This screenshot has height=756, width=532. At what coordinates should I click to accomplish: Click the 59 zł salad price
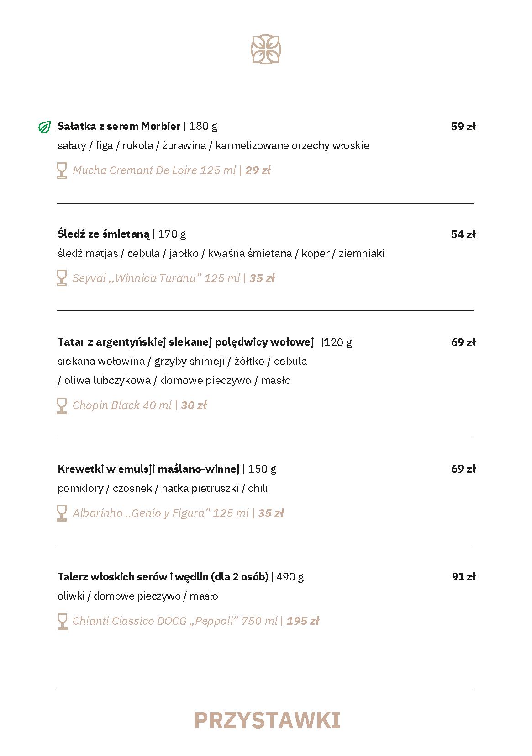[x=463, y=127]
